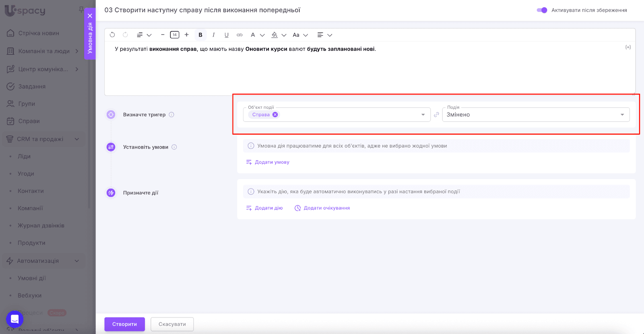The width and height of the screenshot is (644, 334).
Task: Open Завдання in the sidebar
Action: pyautogui.click(x=32, y=87)
